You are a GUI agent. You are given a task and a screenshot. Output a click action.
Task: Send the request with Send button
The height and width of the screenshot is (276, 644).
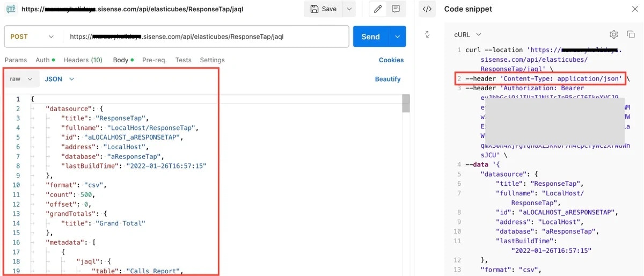click(x=371, y=37)
